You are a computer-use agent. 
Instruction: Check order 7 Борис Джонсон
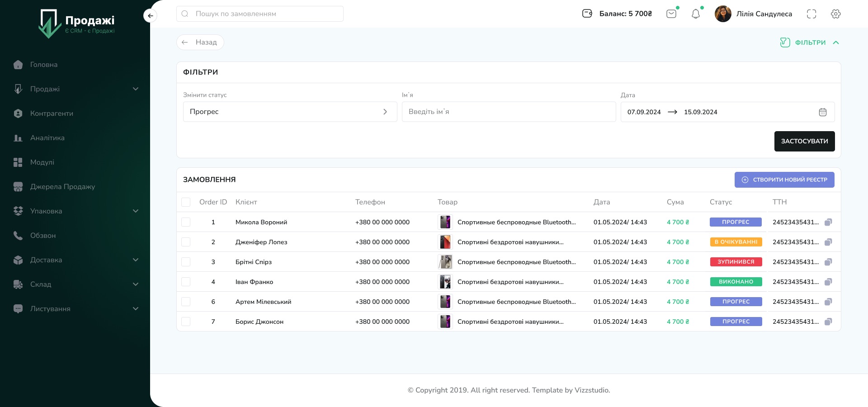point(186,322)
